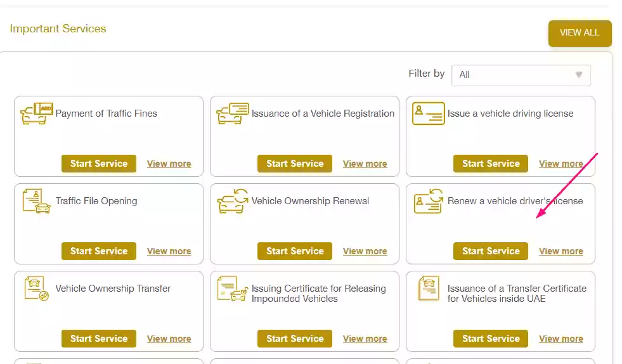Click the Traffic File Opening document icon
The image size is (622, 364).
[x=37, y=201]
